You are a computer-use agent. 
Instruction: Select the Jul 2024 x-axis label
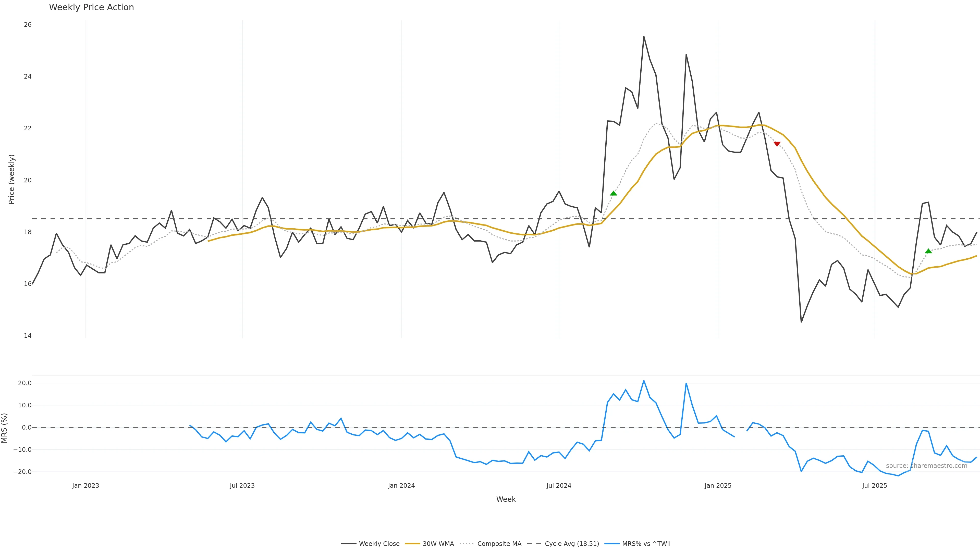tap(558, 486)
